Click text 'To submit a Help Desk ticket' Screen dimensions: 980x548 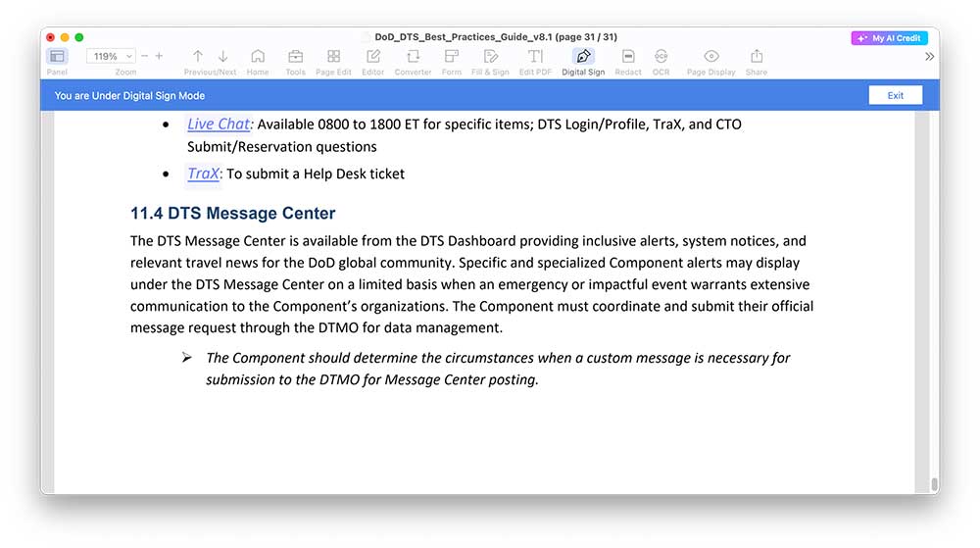point(315,174)
